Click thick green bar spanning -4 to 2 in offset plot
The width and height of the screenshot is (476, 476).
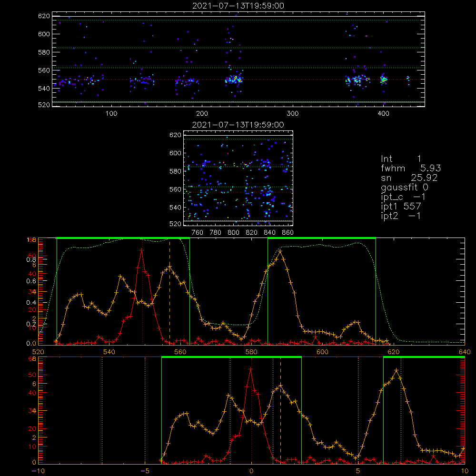[232, 357]
